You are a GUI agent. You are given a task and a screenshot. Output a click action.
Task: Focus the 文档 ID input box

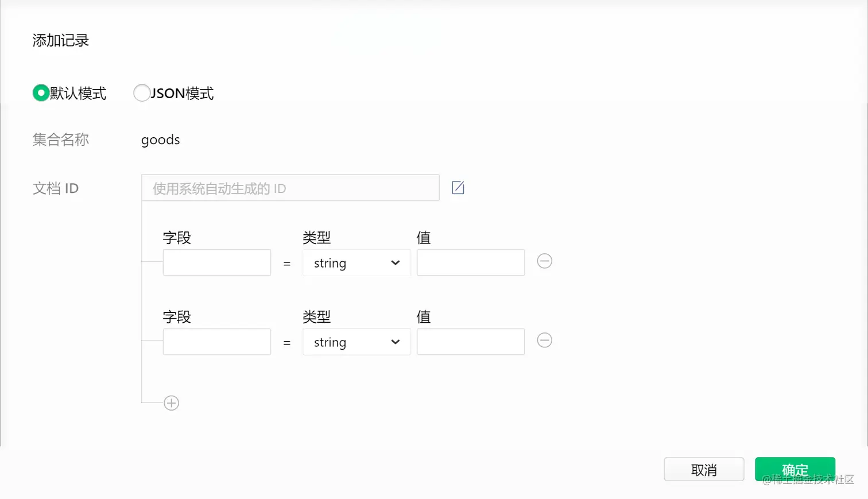tap(290, 188)
